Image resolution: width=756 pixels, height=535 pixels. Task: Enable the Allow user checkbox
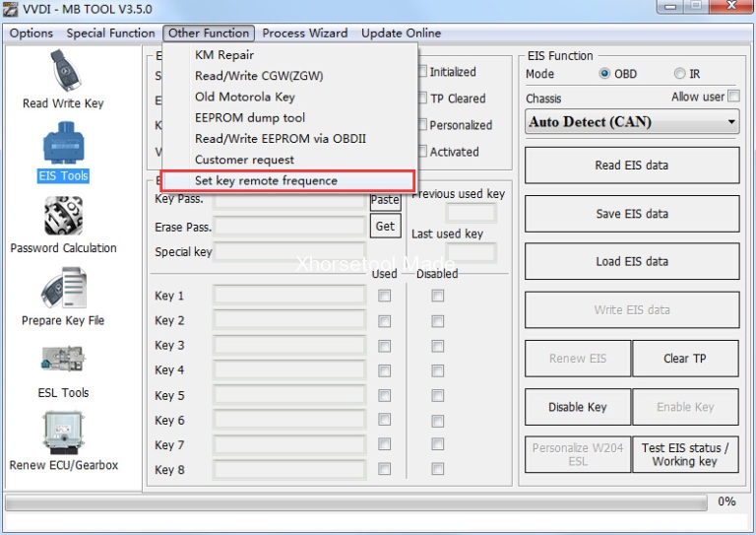click(x=732, y=97)
